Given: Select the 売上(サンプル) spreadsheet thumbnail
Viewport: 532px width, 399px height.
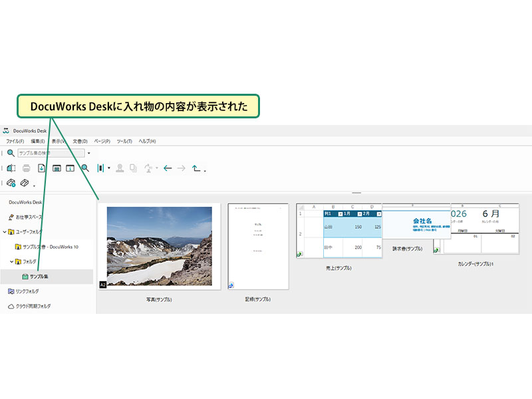Looking at the screenshot, I should click(x=339, y=231).
